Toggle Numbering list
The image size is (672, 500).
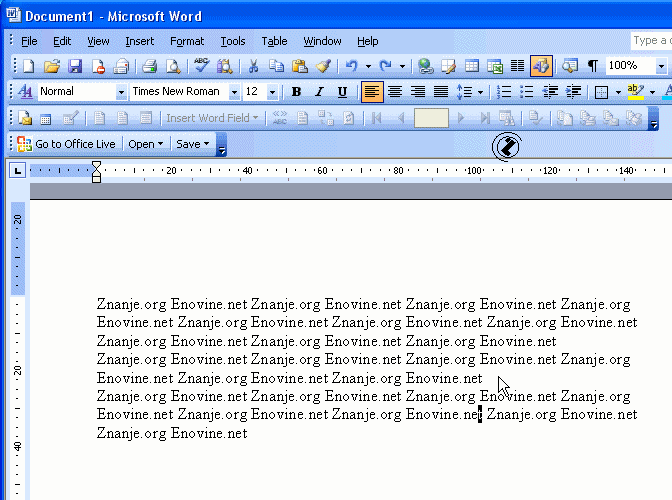coord(504,92)
